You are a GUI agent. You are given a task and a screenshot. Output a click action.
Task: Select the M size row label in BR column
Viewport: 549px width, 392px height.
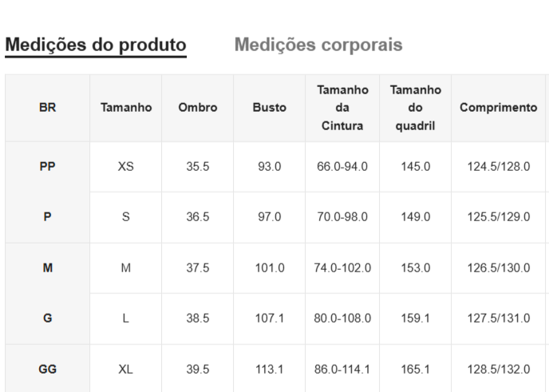[47, 268]
